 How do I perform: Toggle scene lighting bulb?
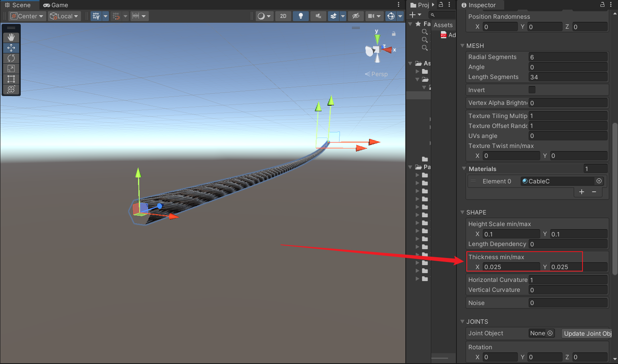point(301,16)
